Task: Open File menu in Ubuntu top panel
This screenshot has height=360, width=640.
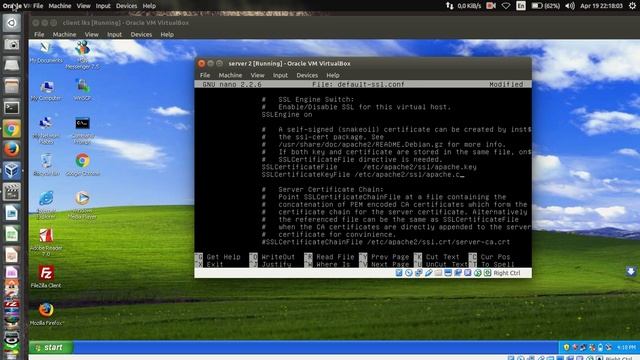Action: pos(38,6)
